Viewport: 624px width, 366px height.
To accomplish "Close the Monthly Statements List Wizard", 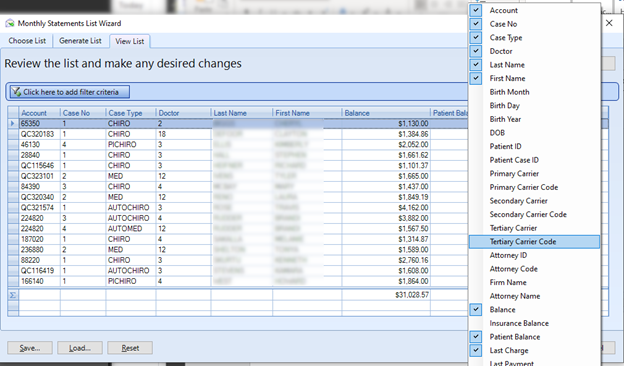I will [x=609, y=23].
